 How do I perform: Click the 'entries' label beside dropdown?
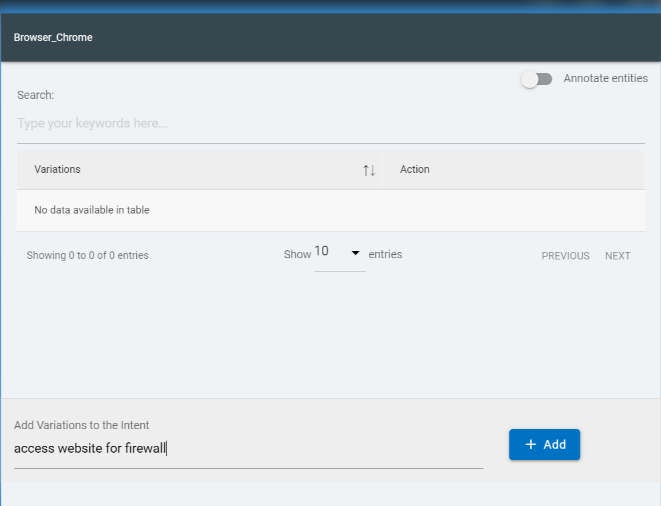coord(385,255)
